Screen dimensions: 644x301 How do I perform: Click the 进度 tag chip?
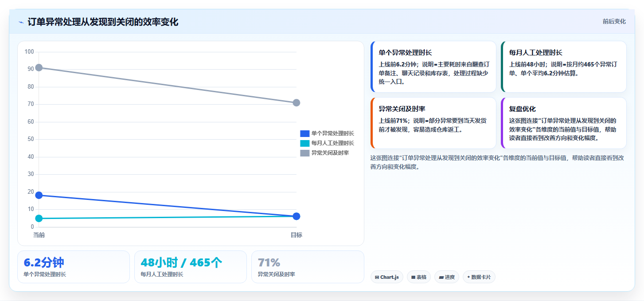coord(447,277)
